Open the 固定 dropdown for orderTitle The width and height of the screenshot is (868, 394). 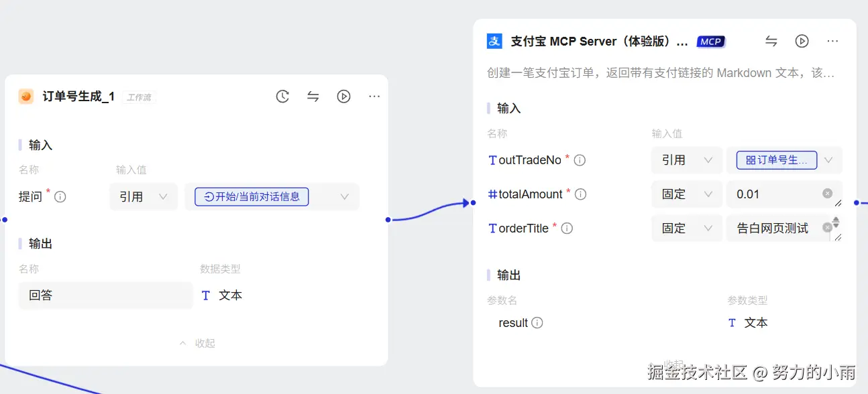687,228
